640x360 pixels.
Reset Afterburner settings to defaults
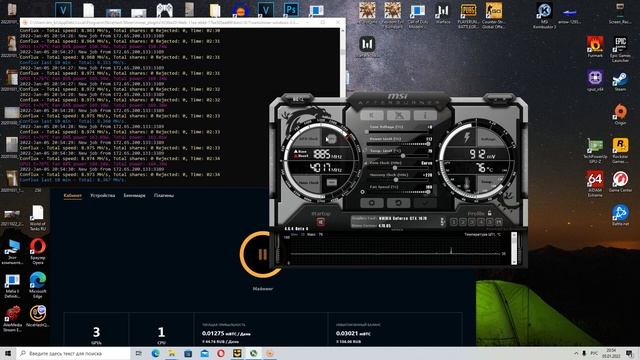click(398, 202)
